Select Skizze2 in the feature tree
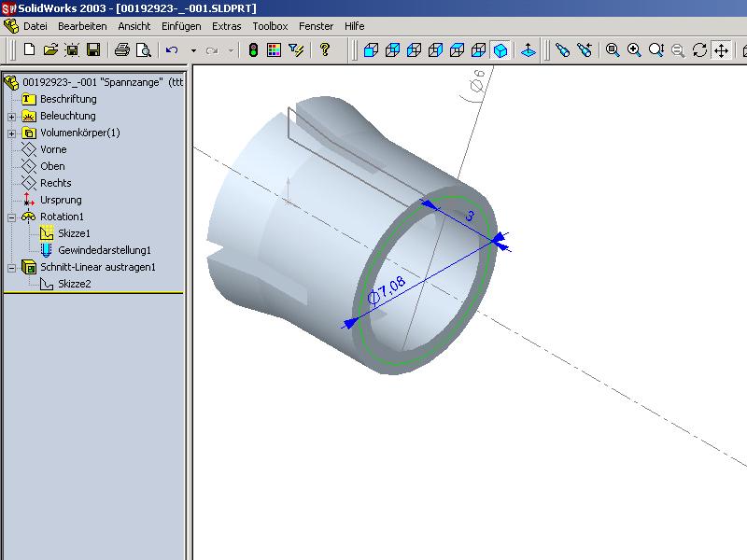 (74, 284)
